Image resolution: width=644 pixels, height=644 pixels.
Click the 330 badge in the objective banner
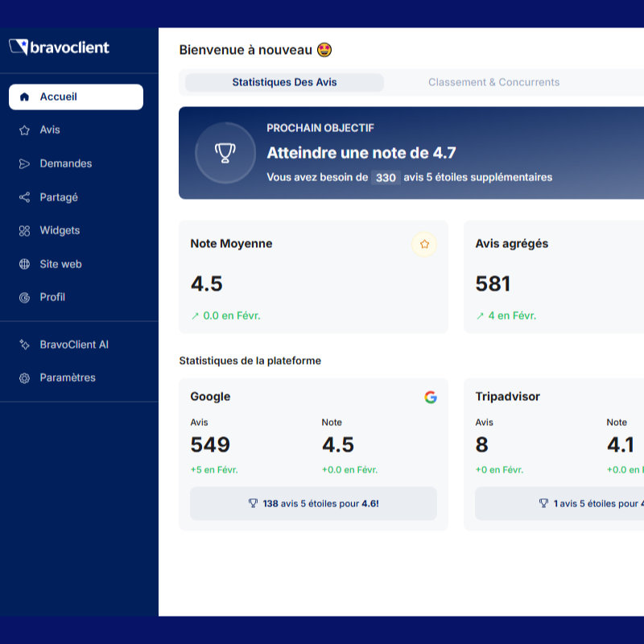click(x=386, y=177)
